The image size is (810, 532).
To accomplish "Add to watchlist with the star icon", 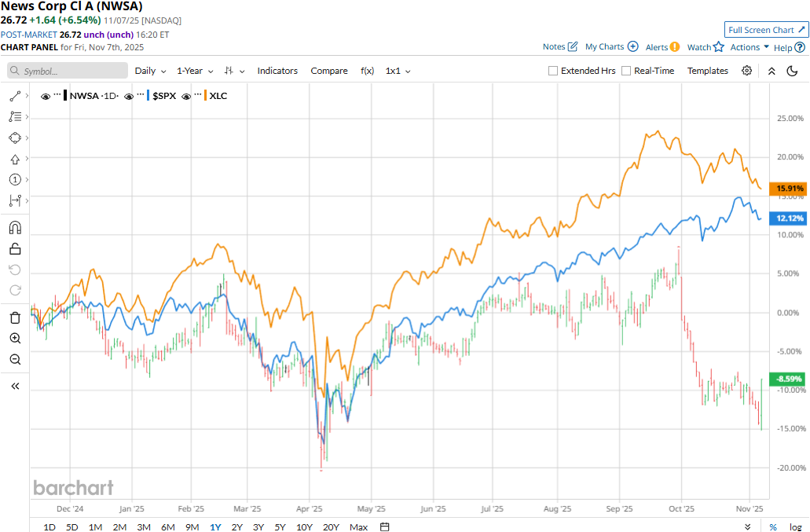I will tap(719, 47).
